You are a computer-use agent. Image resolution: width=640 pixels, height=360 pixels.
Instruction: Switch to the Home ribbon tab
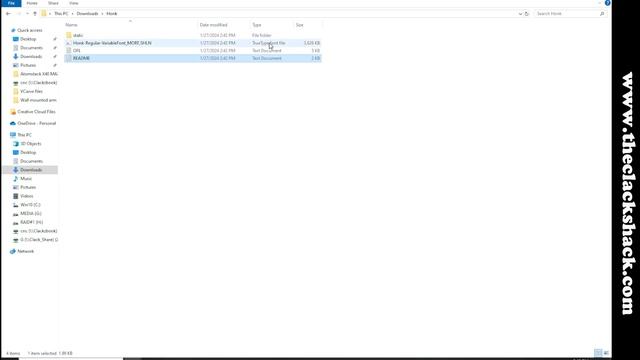[x=32, y=3]
